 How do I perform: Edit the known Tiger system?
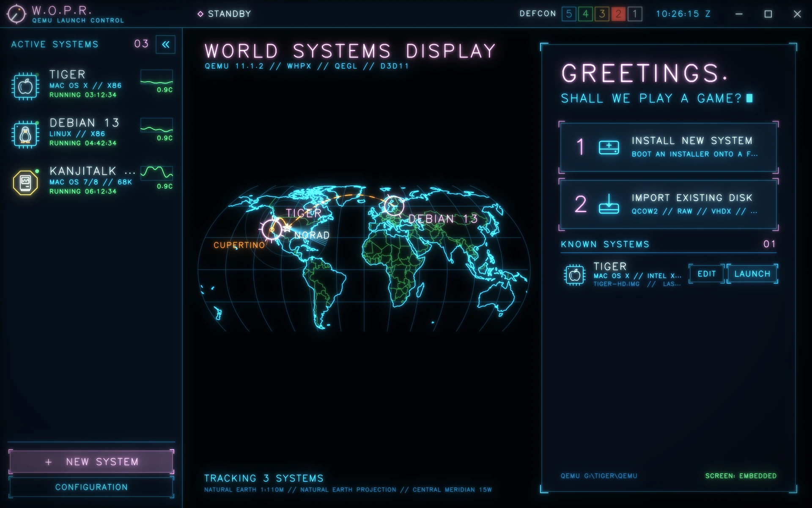pyautogui.click(x=707, y=274)
